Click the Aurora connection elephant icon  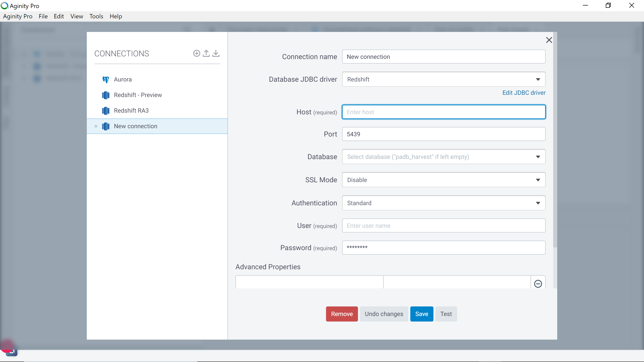click(x=106, y=79)
